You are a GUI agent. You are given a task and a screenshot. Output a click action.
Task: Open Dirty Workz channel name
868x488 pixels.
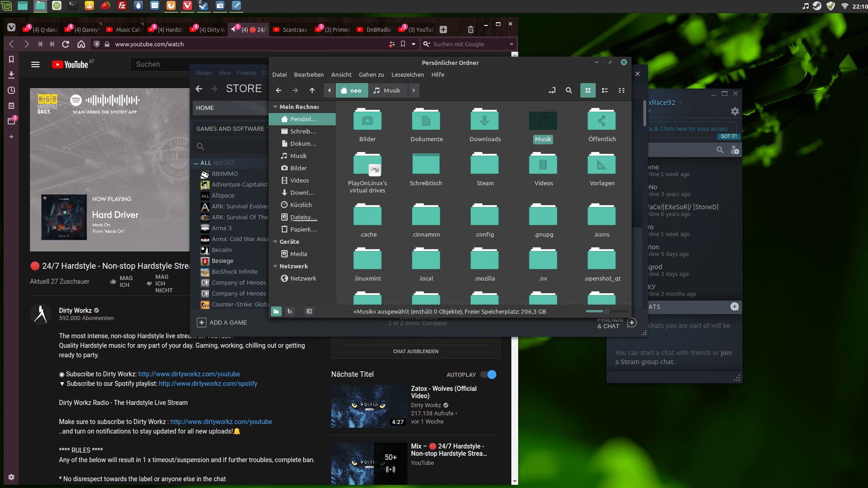click(x=75, y=311)
